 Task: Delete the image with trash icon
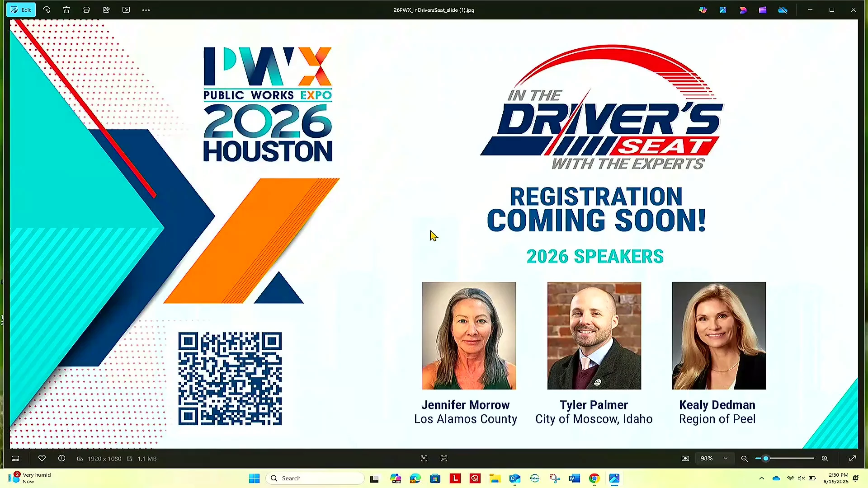point(66,10)
